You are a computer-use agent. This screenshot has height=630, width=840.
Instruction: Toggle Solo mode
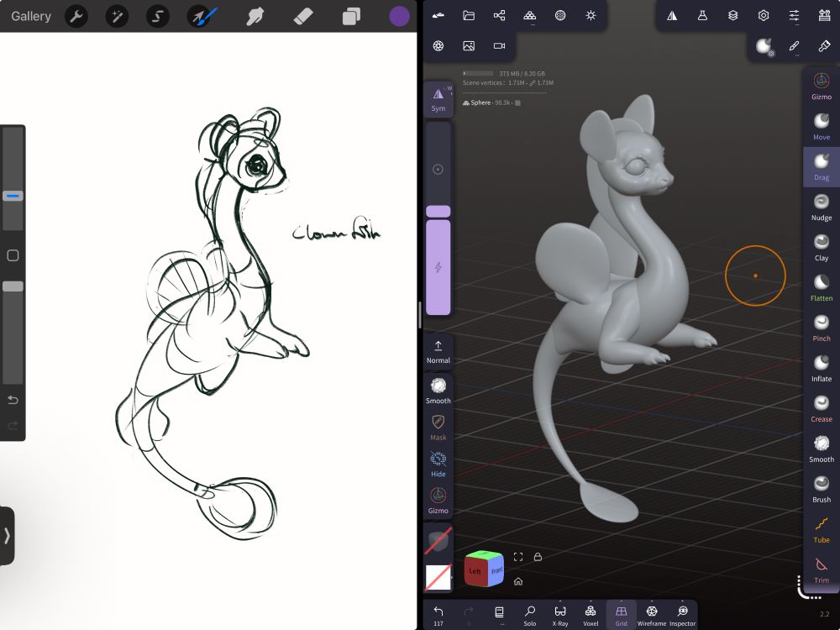point(530,615)
